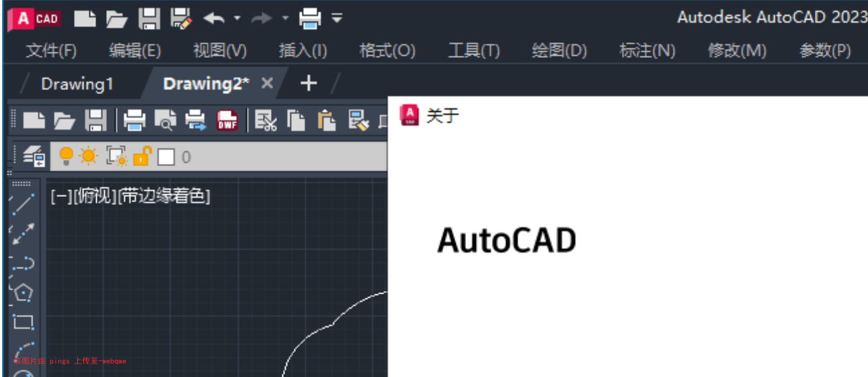Viewport: 868px width, 377px height.
Task: Click Open folder icon in quick access toolbar
Action: 116,19
